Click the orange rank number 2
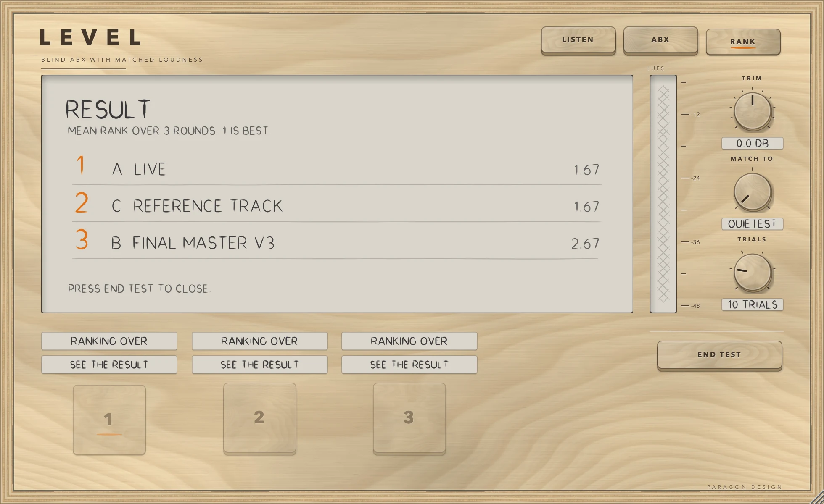Image resolution: width=824 pixels, height=504 pixels. [x=82, y=202]
